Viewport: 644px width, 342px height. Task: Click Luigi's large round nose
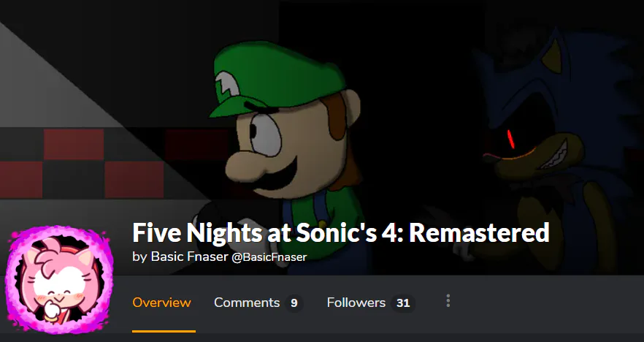coord(243,165)
